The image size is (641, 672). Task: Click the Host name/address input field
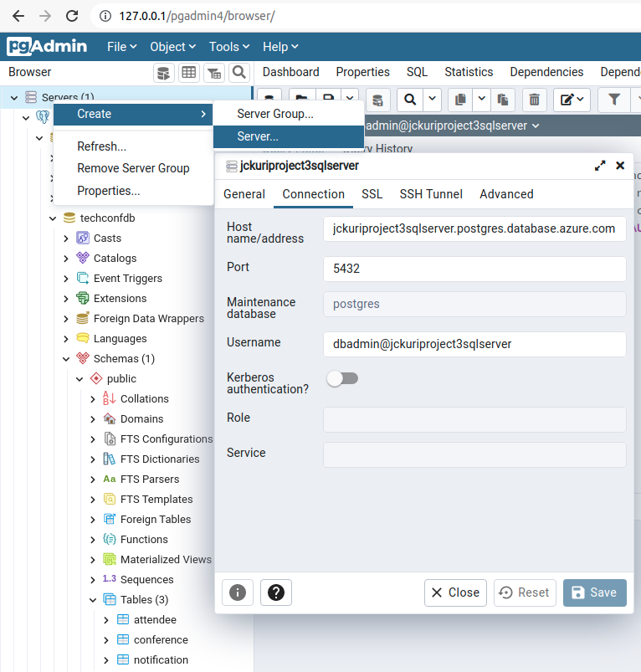pos(474,228)
